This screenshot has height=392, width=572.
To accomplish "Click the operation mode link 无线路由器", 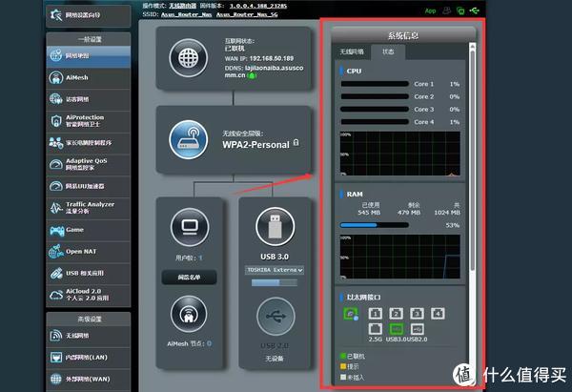I will coord(183,6).
